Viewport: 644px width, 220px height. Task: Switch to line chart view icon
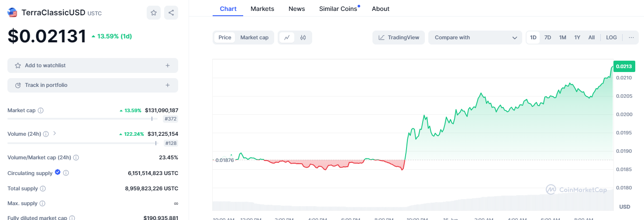(287, 38)
